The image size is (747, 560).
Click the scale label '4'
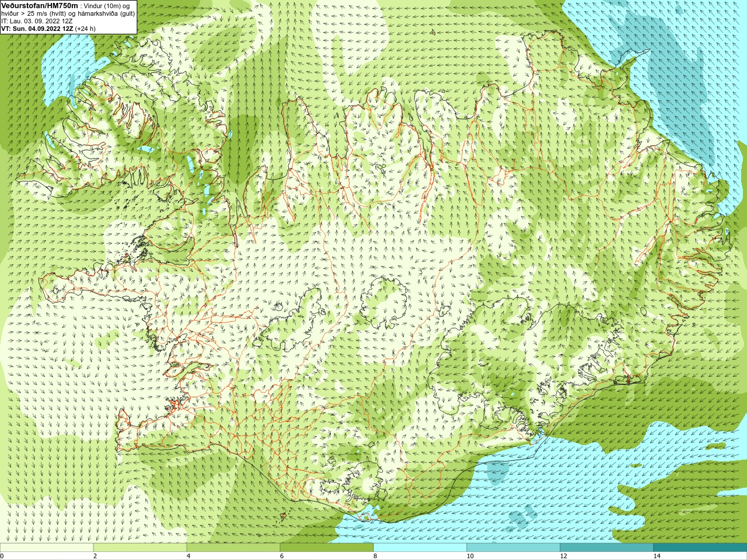[189, 556]
